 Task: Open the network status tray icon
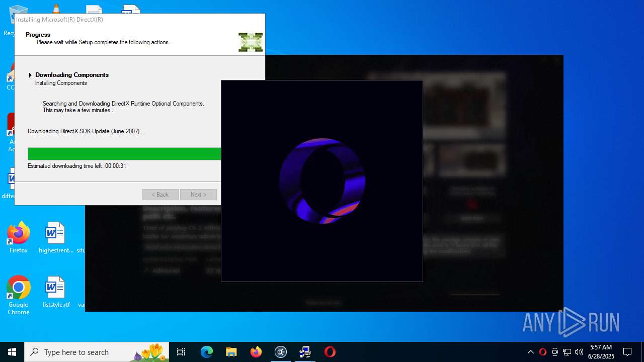[567, 352]
